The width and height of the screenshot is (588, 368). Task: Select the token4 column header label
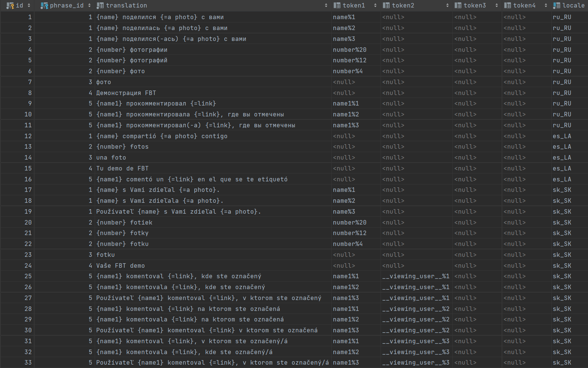point(525,6)
